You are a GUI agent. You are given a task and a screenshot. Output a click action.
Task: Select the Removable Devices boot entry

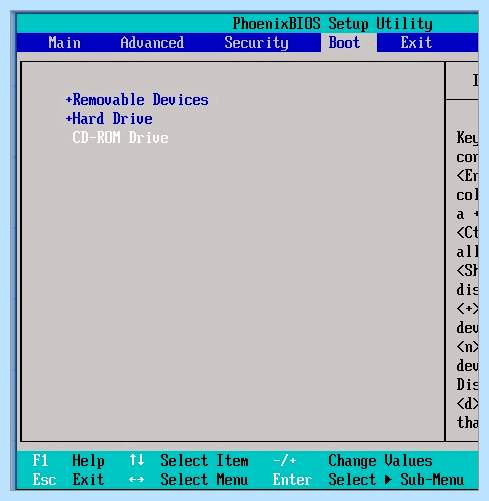click(x=140, y=100)
